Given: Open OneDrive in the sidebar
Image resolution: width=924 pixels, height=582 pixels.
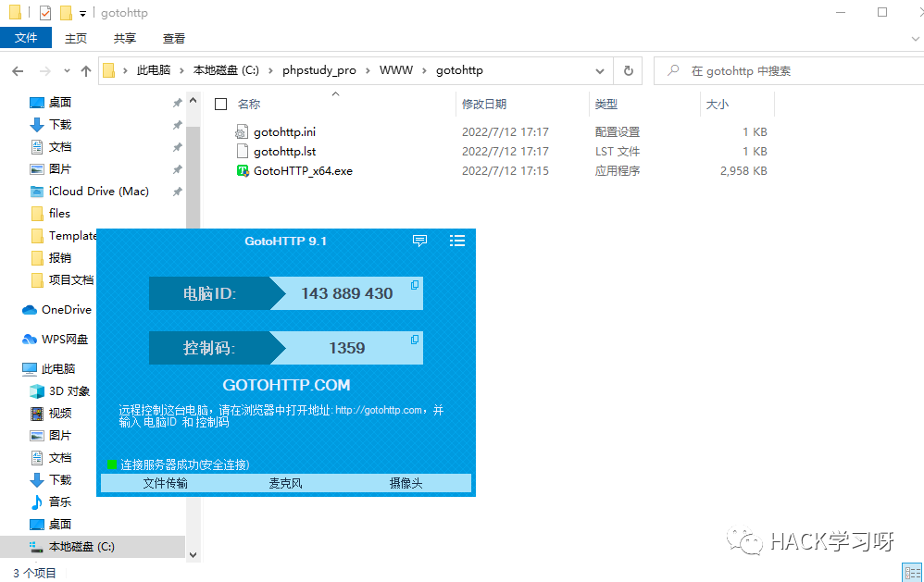Looking at the screenshot, I should [x=56, y=309].
